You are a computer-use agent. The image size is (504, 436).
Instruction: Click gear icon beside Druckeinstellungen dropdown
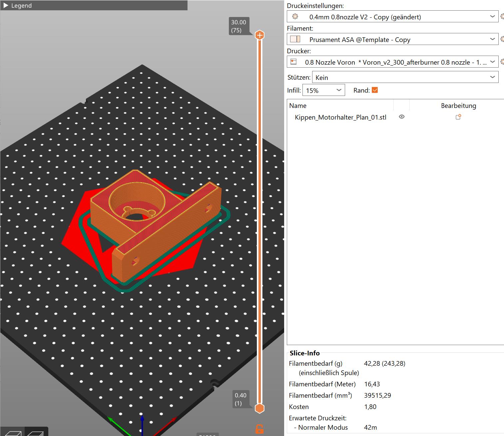tap(502, 16)
